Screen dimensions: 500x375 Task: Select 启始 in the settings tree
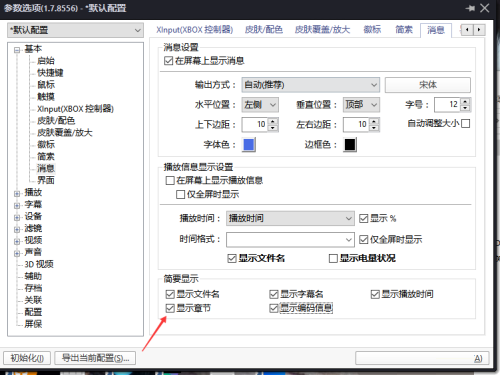point(46,61)
